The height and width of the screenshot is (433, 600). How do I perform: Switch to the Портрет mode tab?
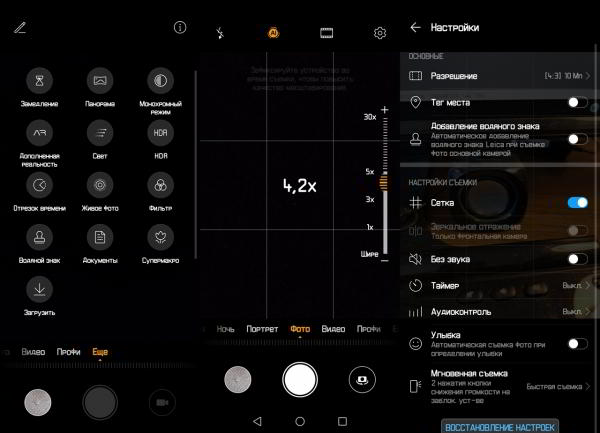point(262,328)
